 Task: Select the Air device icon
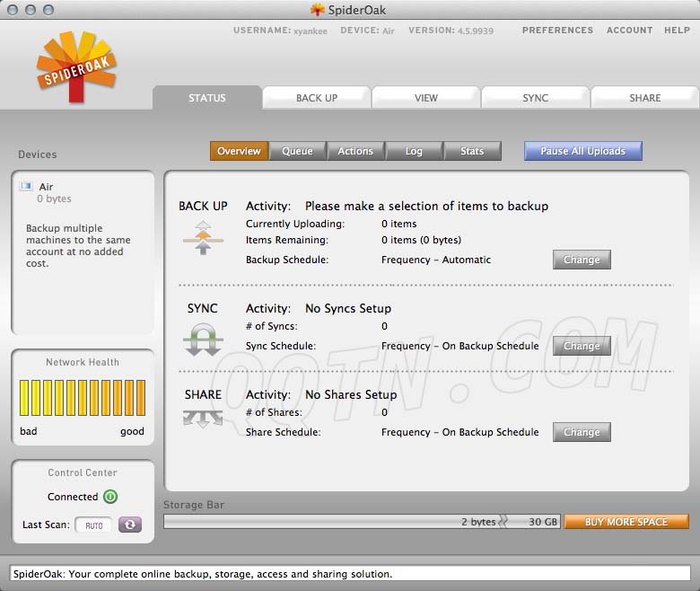click(26, 187)
